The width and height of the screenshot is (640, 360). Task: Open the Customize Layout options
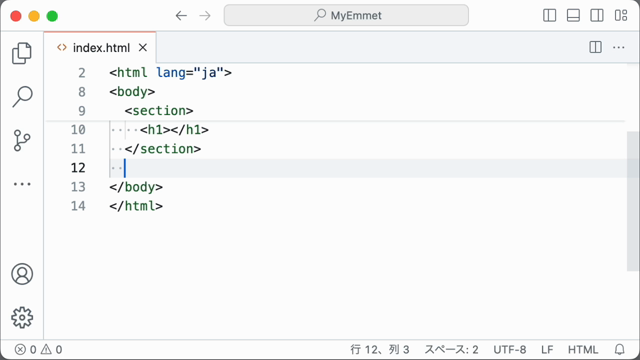tap(621, 16)
